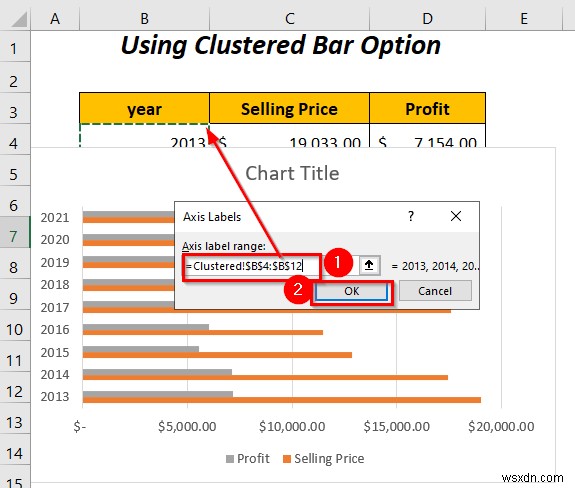Screen dimensions: 575x488
Task: Confirm the axis label range with OK
Action: coord(351,291)
